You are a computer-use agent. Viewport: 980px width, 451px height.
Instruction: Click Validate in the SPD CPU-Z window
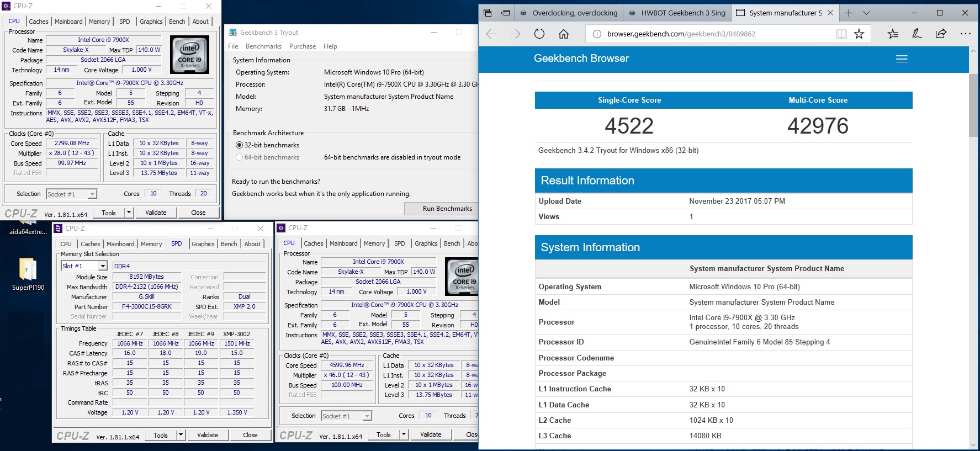208,435
